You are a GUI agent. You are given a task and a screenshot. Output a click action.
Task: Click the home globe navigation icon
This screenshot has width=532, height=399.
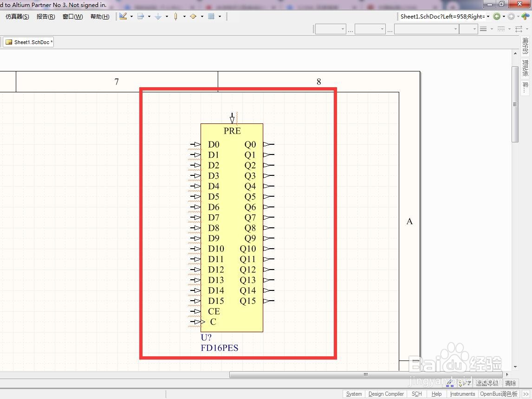pos(526,16)
